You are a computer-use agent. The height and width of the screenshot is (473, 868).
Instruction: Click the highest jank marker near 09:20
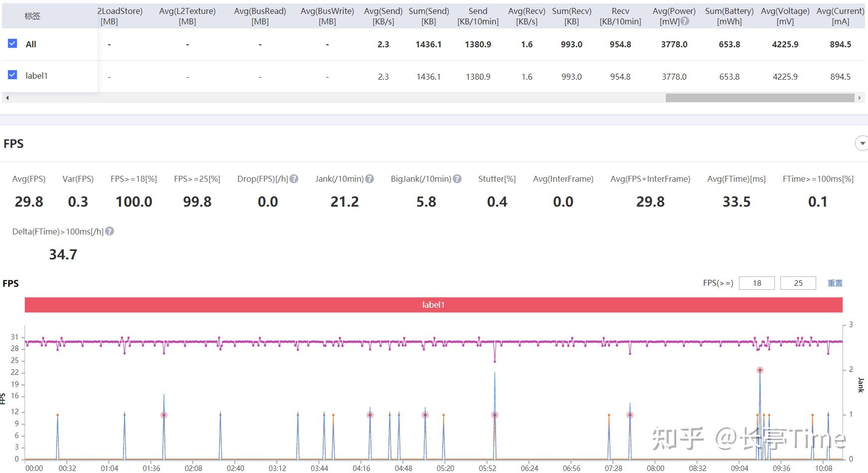click(760, 370)
